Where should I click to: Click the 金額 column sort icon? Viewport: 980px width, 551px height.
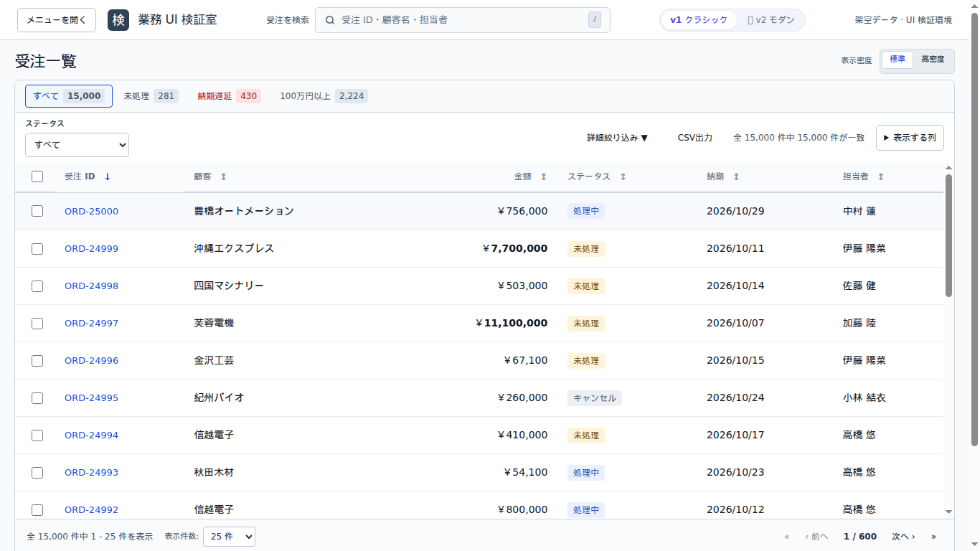coord(543,176)
